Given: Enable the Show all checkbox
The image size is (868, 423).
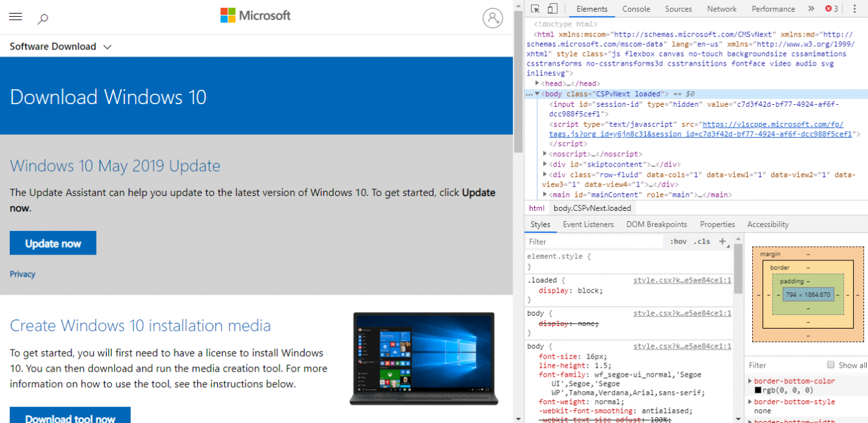Looking at the screenshot, I should pos(830,365).
